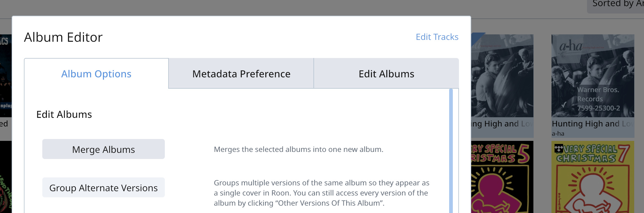The image size is (644, 213).
Task: Click the TIDAL badge on Very Special Christmas 7
Action: click(x=559, y=149)
